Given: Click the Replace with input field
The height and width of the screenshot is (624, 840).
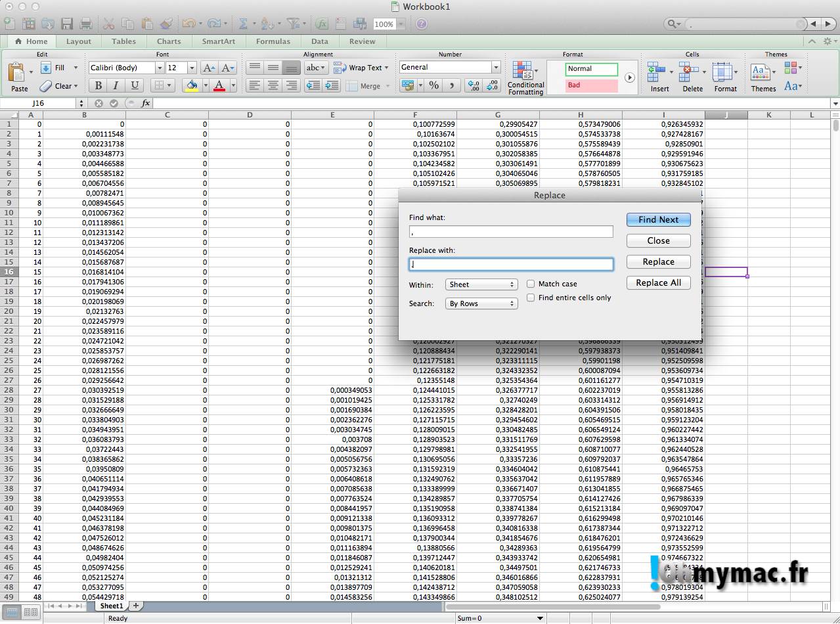Looking at the screenshot, I should pos(511,264).
